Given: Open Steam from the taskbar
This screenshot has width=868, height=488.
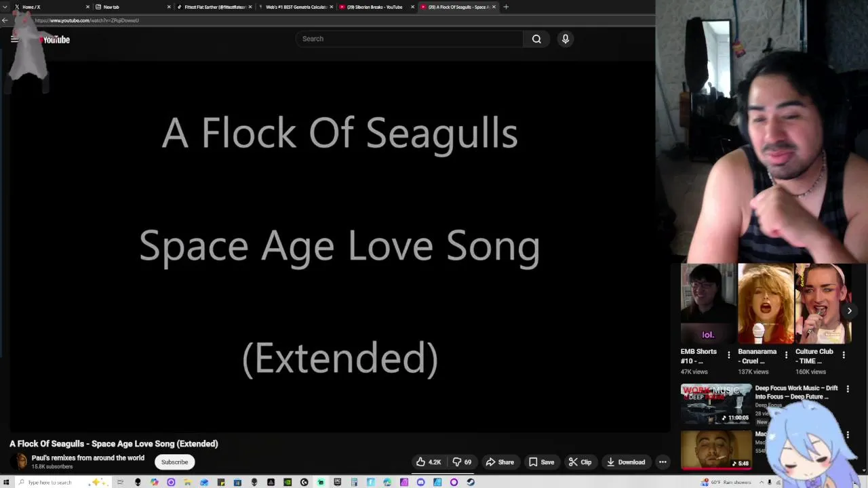Looking at the screenshot, I should (x=471, y=482).
